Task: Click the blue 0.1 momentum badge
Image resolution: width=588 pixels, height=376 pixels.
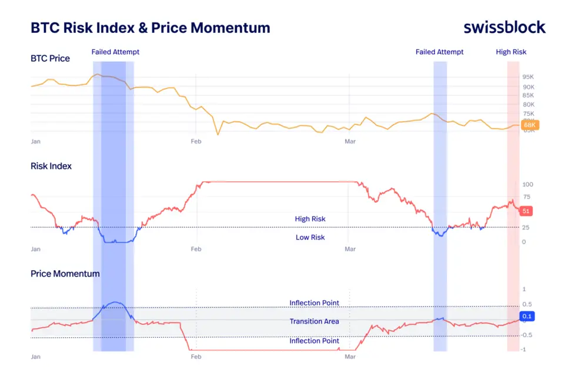Action: [527, 317]
